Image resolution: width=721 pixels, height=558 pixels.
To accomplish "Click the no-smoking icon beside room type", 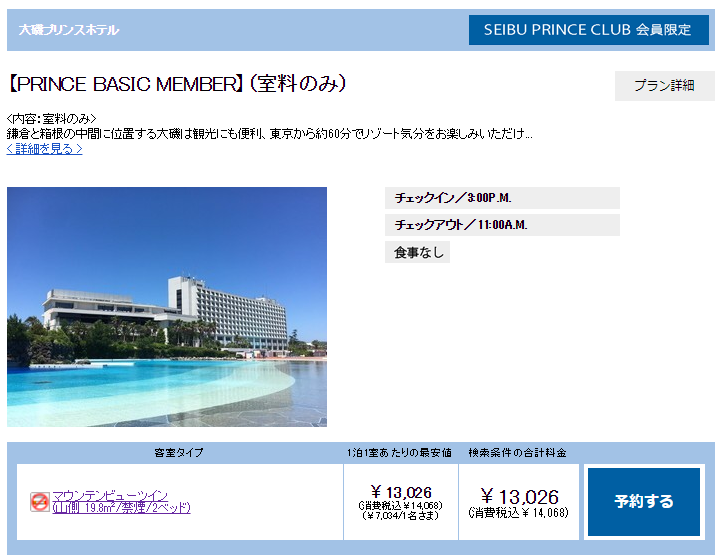I will click(40, 501).
